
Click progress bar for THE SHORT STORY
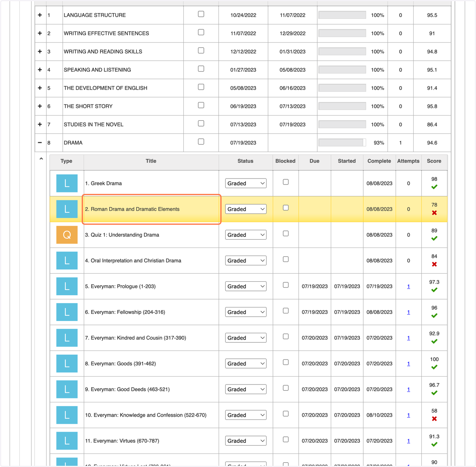(342, 106)
